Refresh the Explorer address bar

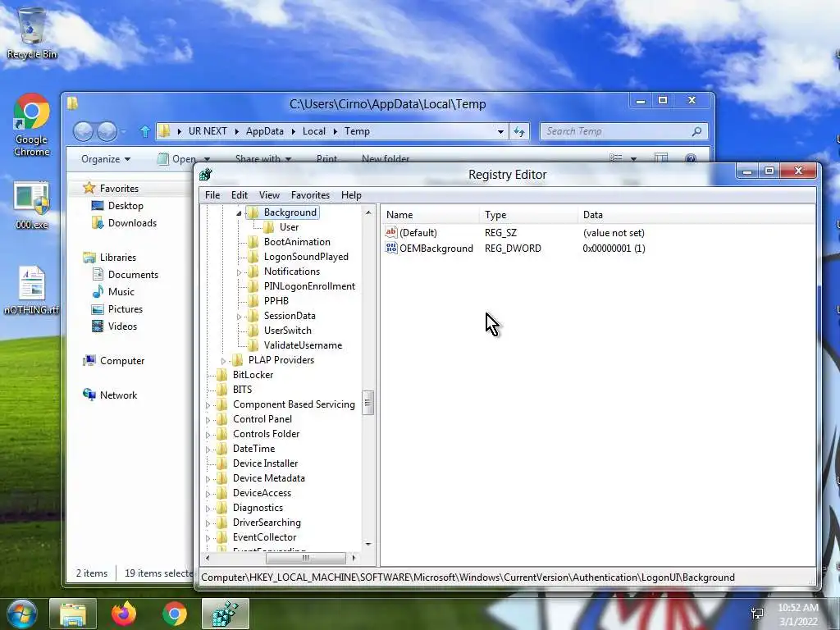click(519, 131)
